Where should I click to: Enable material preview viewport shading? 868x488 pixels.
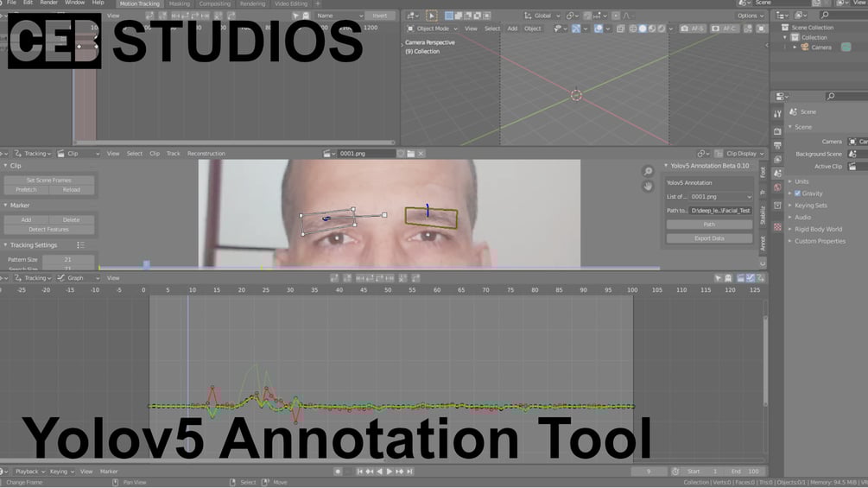(x=651, y=29)
